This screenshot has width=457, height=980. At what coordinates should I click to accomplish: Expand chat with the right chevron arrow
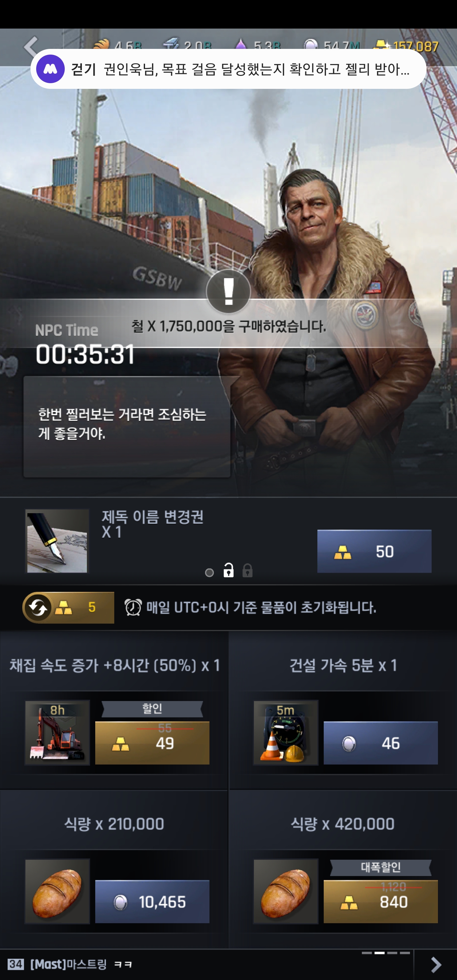[436, 964]
